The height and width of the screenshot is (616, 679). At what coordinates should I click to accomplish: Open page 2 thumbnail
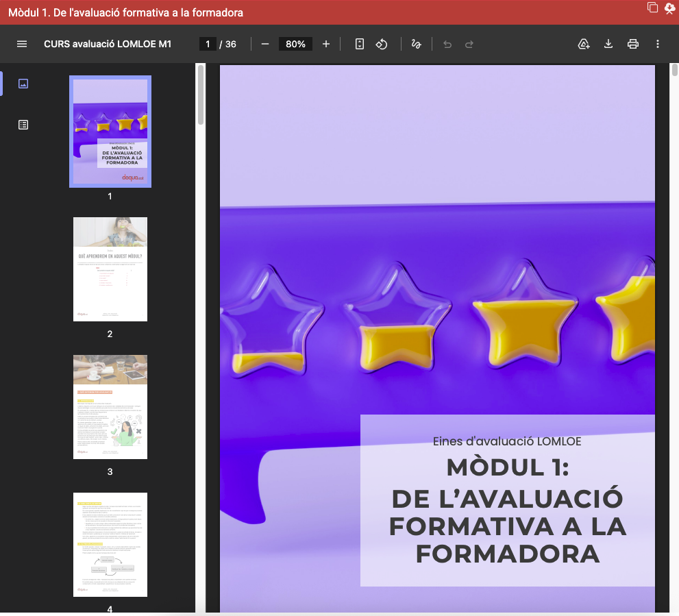click(x=110, y=269)
